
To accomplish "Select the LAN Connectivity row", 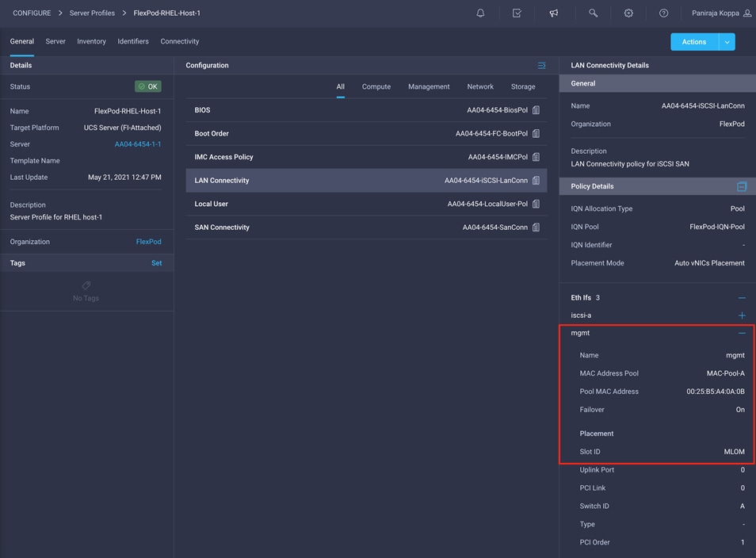I will click(366, 181).
